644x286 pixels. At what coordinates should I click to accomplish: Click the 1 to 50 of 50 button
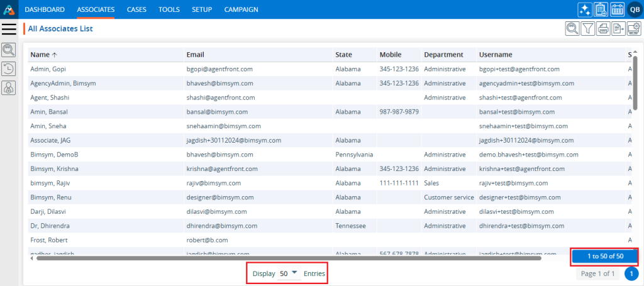604,256
